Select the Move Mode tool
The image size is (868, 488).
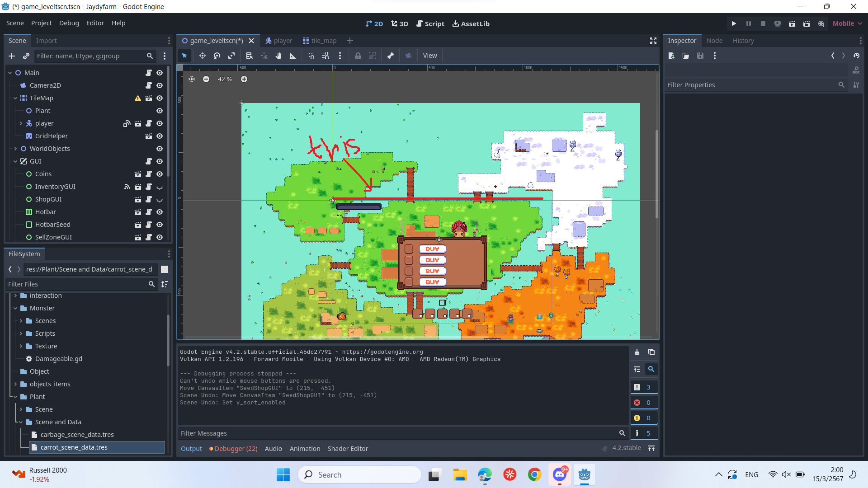pyautogui.click(x=202, y=56)
